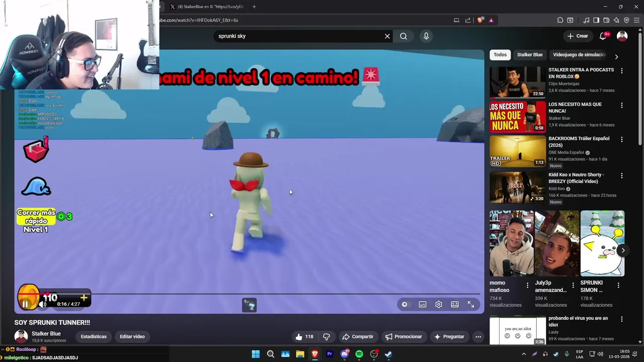The height and width of the screenshot is (362, 644).
Task: Start voice search with microphone
Action: click(x=426, y=36)
